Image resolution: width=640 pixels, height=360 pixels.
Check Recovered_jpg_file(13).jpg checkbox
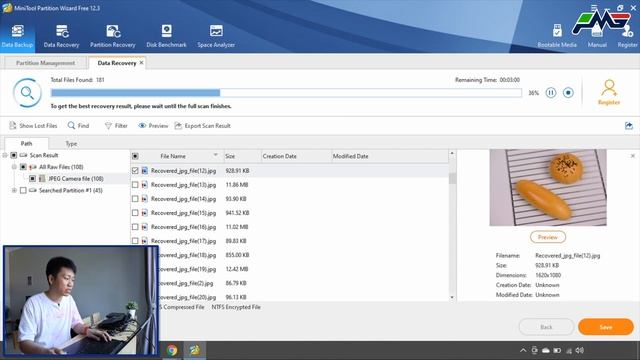[135, 184]
